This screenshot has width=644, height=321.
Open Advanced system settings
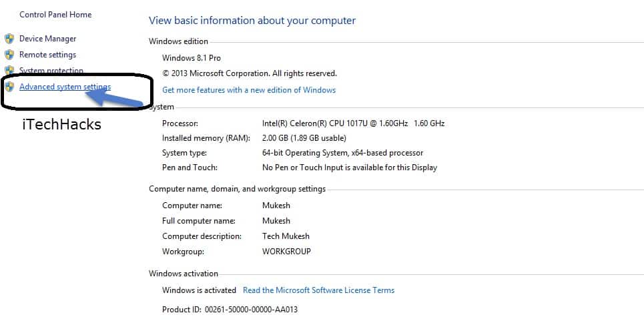(65, 87)
